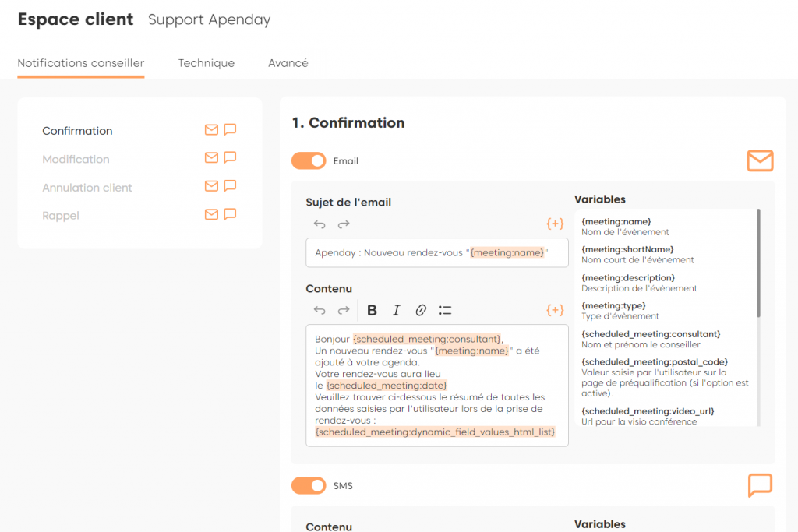Viewport: 798px width, 532px height.
Task: Click into the Contenu email body text
Action: click(436, 386)
